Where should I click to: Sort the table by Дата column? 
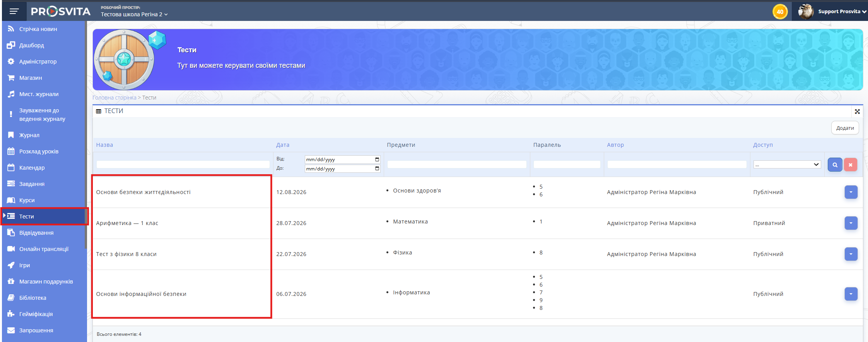coord(283,145)
